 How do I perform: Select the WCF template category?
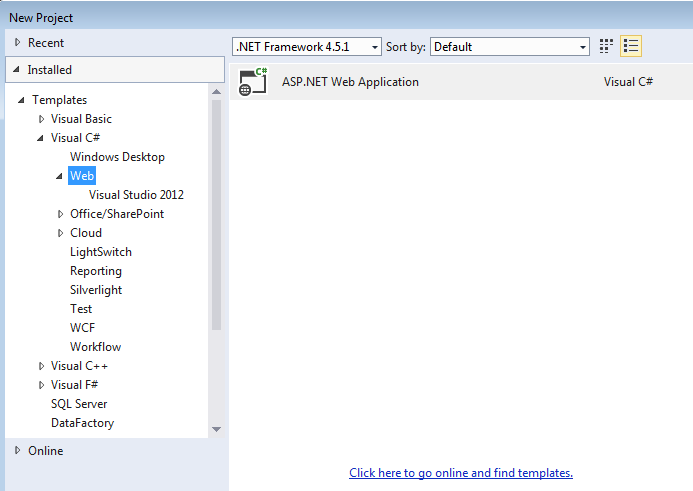pyautogui.click(x=83, y=328)
